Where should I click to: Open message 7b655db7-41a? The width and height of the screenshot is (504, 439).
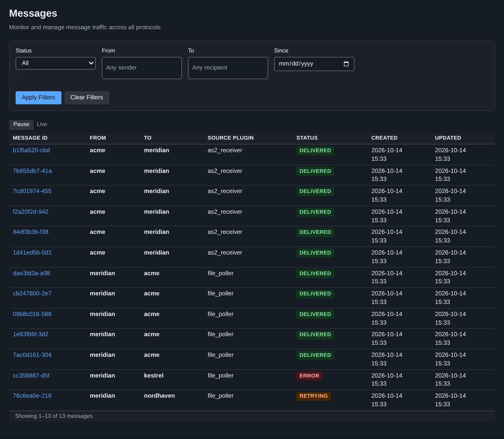click(x=32, y=171)
